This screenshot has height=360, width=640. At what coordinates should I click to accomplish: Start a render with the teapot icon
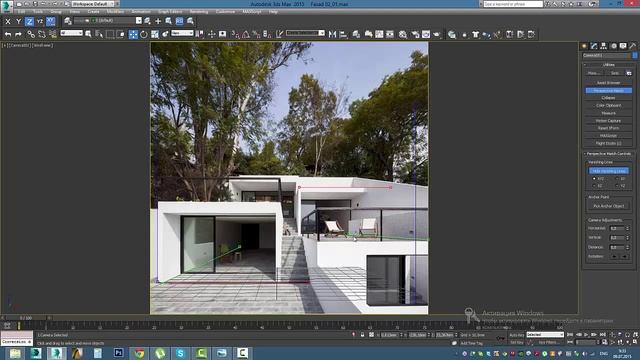(x=437, y=35)
